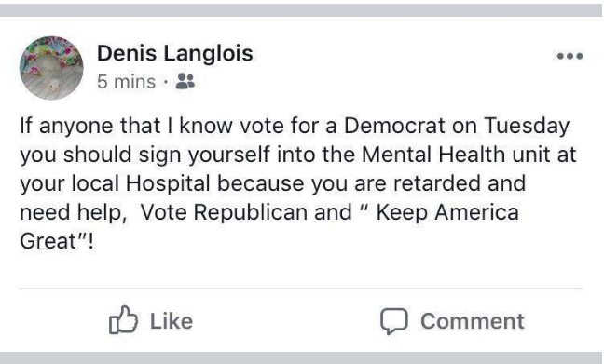Click the word "Hospital" in the post
Screen dimensions: 604x364
click(x=168, y=184)
